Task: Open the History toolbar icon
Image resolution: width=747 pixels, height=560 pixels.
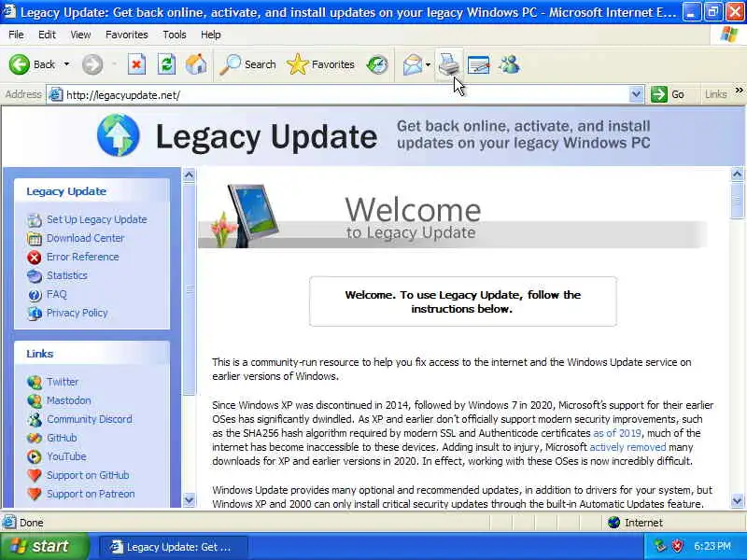Action: (377, 64)
